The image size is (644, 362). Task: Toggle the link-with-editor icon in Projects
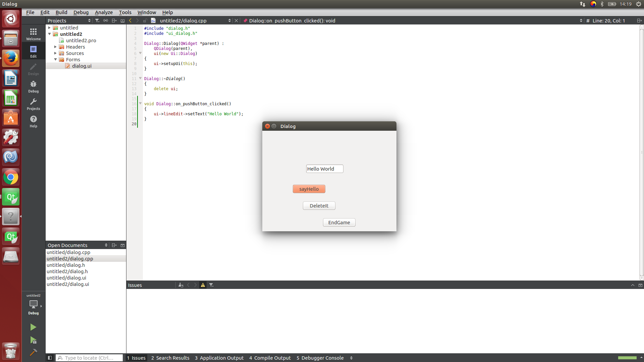coord(106,21)
